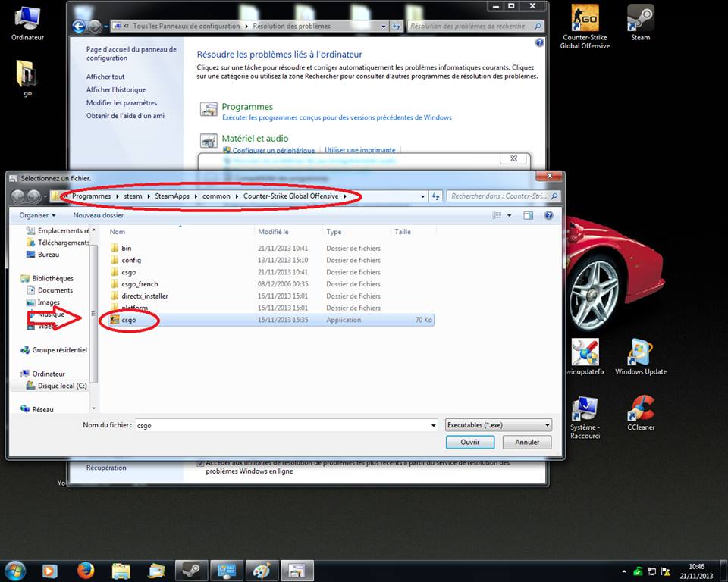
Task: Open Afficher l'historique link
Action: click(x=116, y=89)
